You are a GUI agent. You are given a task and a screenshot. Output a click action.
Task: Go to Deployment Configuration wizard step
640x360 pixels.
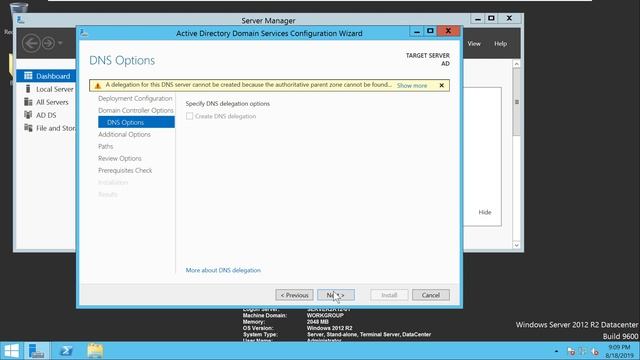[x=135, y=98]
